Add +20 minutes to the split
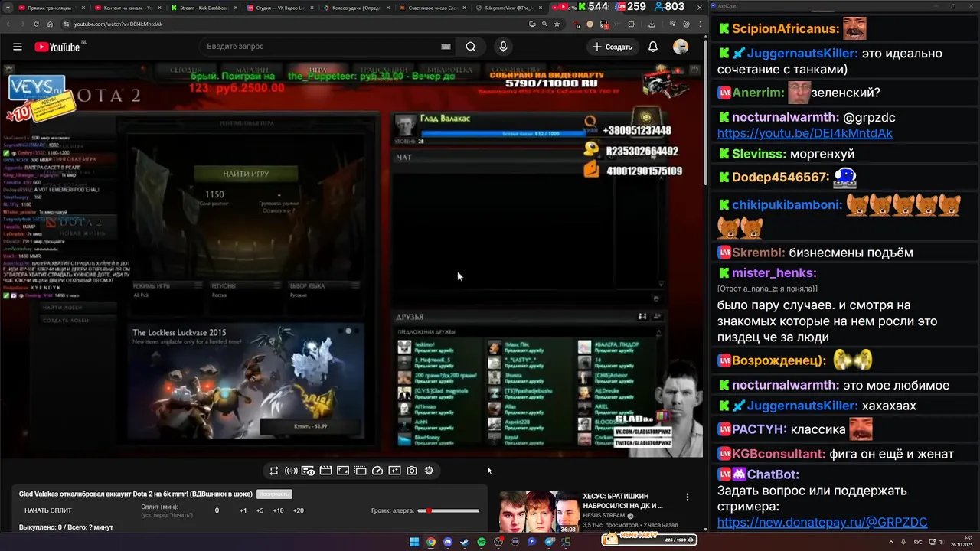 (299, 510)
